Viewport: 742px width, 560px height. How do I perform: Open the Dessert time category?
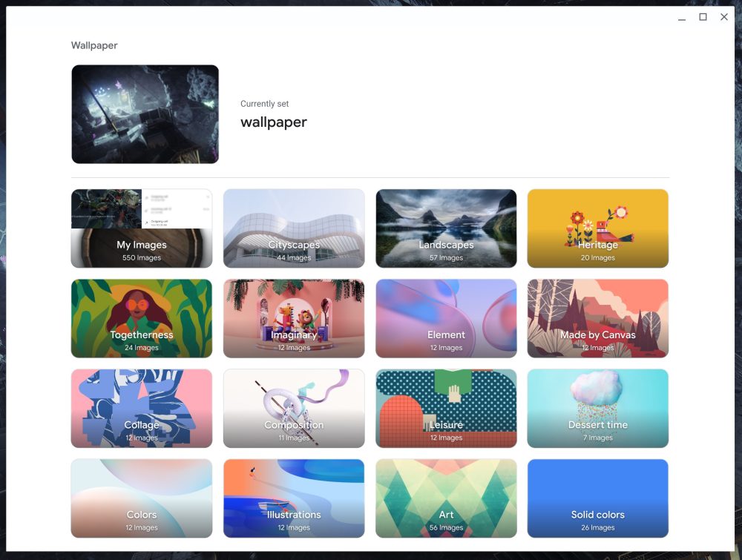(598, 409)
